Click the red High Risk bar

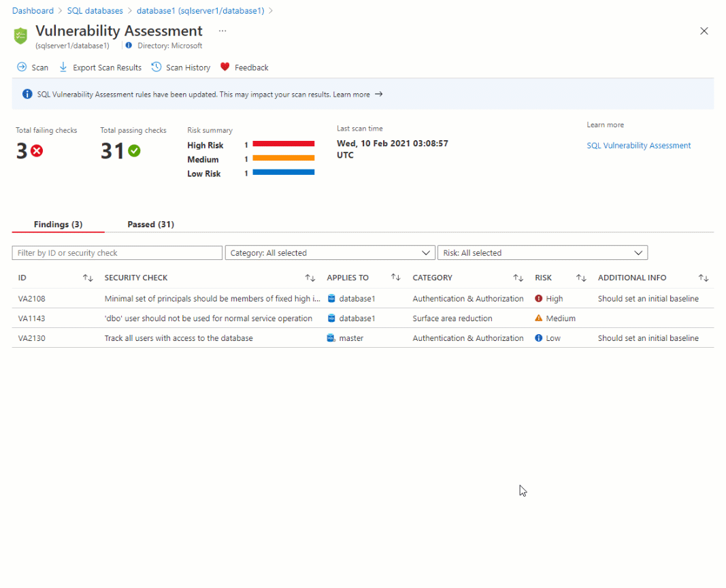(x=283, y=144)
